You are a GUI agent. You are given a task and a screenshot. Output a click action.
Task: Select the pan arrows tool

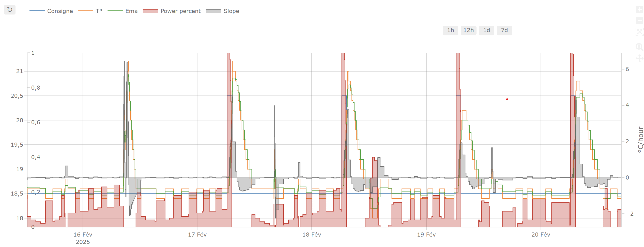click(639, 58)
